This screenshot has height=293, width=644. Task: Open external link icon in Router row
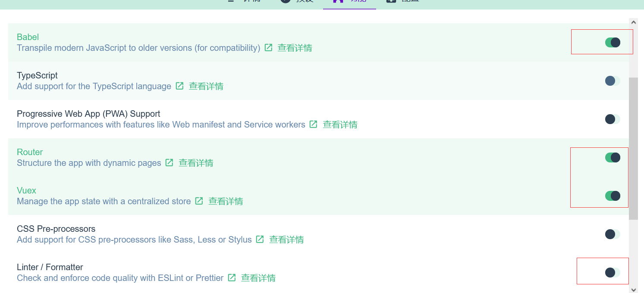tap(170, 162)
